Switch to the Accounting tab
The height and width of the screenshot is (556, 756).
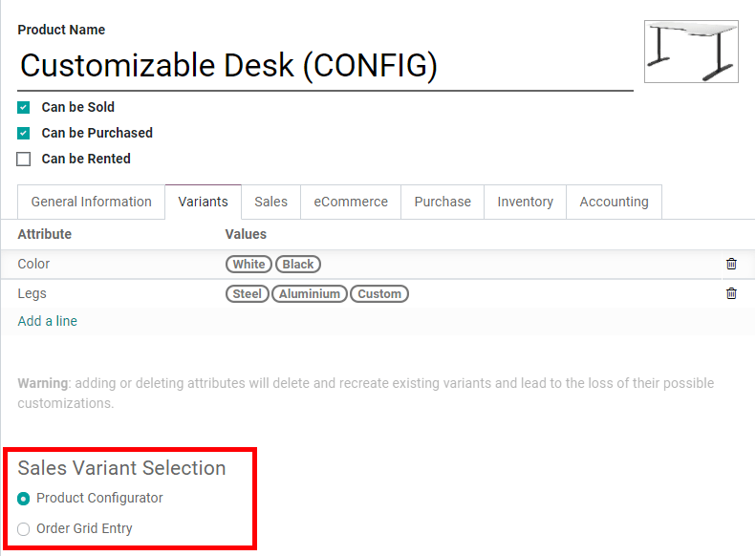[x=614, y=202]
